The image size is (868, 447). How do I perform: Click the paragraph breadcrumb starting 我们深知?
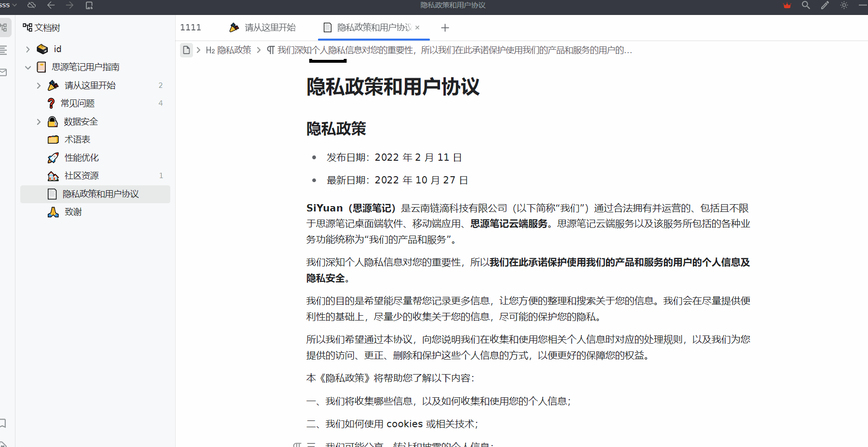[x=449, y=50]
